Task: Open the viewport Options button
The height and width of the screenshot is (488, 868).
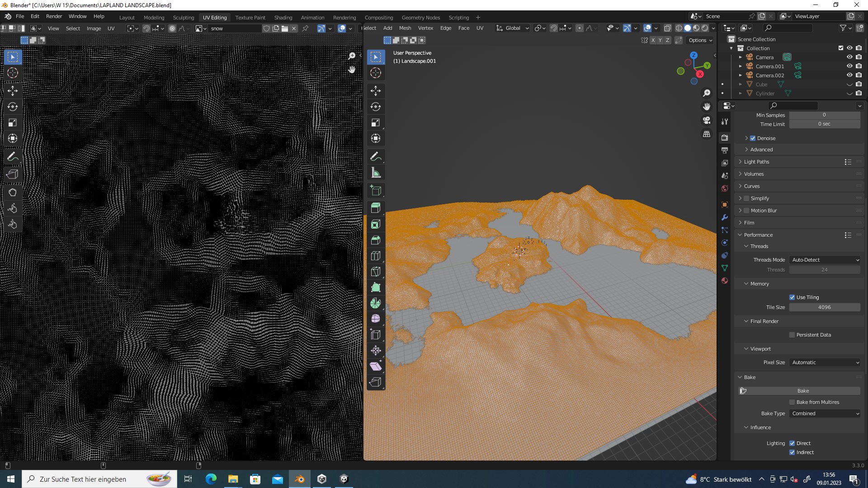Action: (700, 40)
